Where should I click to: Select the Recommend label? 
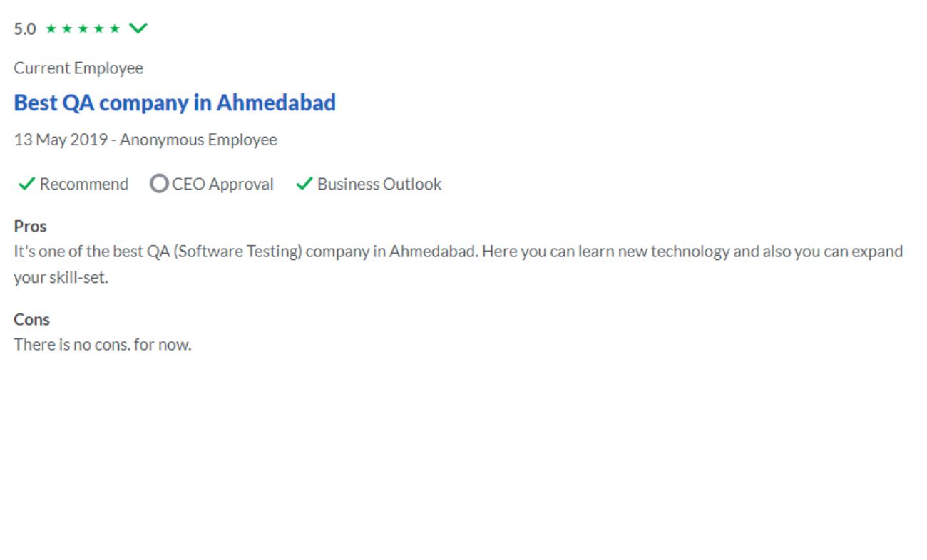point(84,184)
